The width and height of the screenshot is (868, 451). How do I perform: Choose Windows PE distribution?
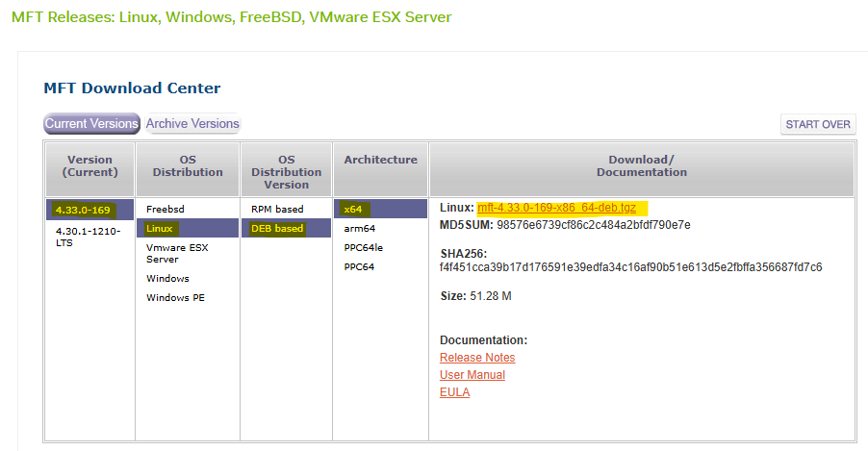pyautogui.click(x=175, y=298)
